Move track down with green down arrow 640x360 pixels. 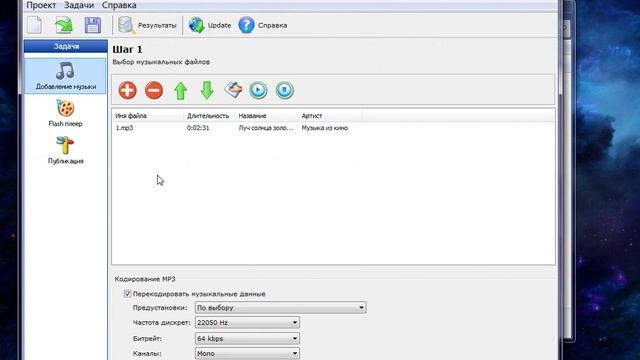coord(207,90)
